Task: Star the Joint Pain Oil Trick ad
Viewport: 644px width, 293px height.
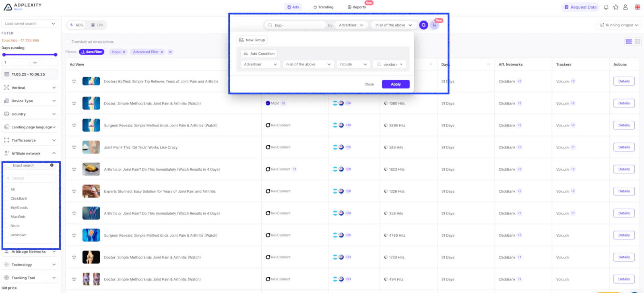Action: click(74, 147)
